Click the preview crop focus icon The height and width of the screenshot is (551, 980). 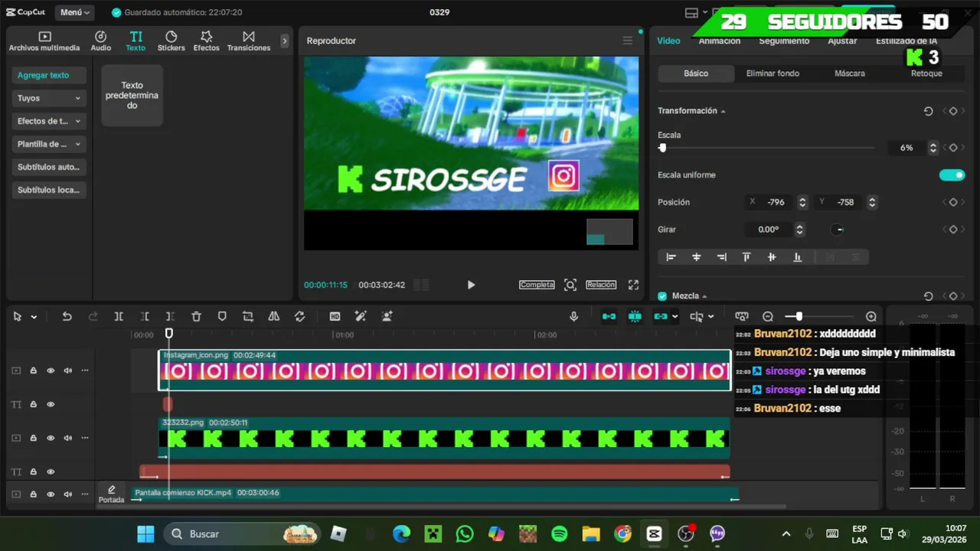[570, 285]
